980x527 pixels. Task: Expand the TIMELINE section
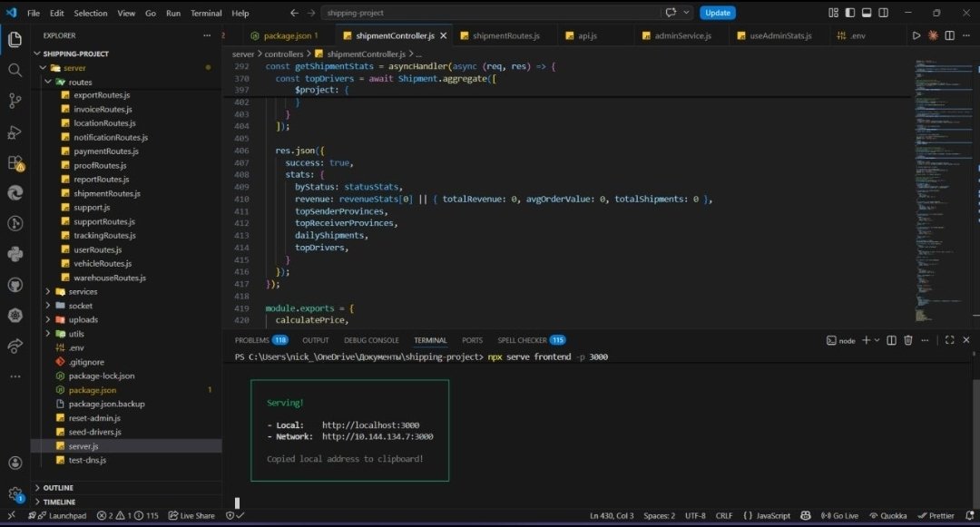coord(126,502)
